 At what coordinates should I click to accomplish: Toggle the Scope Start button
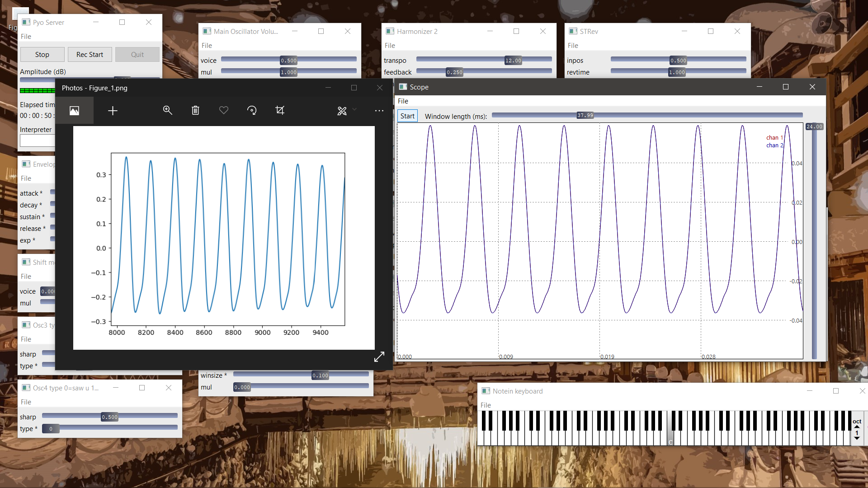[x=407, y=116]
